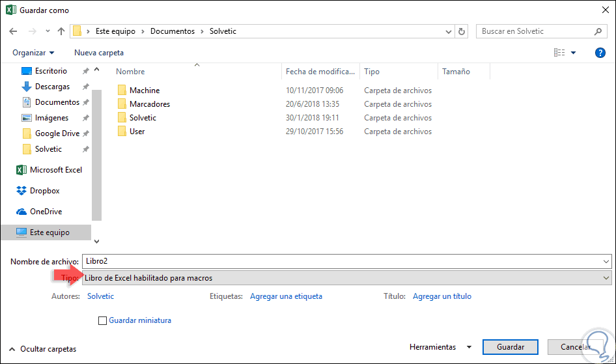Select OneDrive in the navigation pane
The height and width of the screenshot is (364, 616).
(x=45, y=212)
